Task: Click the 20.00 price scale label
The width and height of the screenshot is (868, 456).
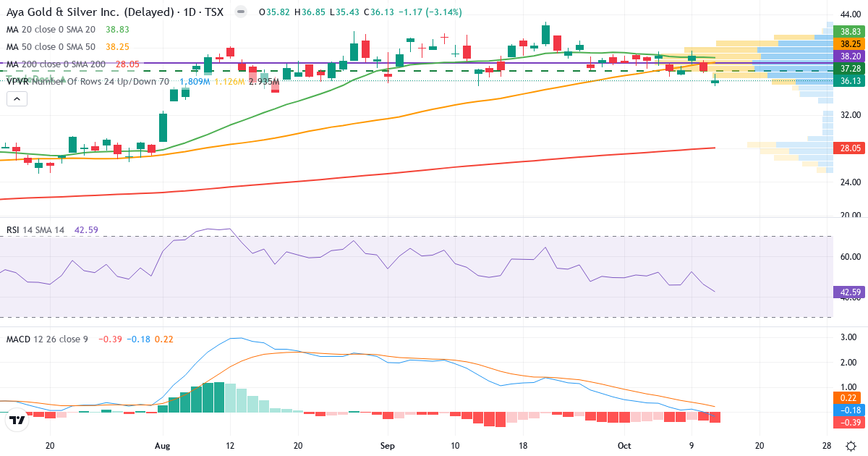Action: click(x=850, y=215)
